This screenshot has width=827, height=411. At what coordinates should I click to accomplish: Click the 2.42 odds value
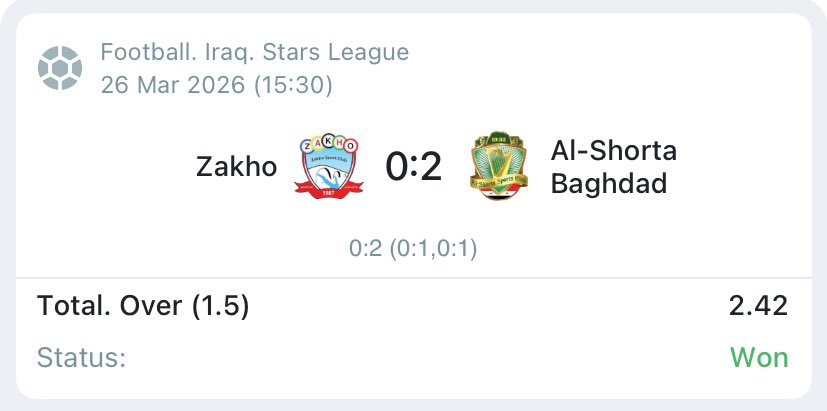(758, 306)
